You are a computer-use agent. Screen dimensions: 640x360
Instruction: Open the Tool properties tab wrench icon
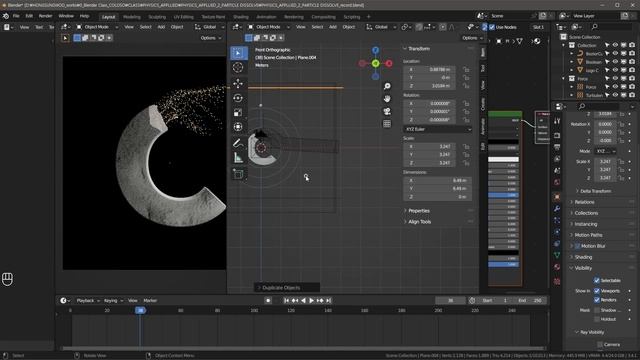click(x=557, y=121)
